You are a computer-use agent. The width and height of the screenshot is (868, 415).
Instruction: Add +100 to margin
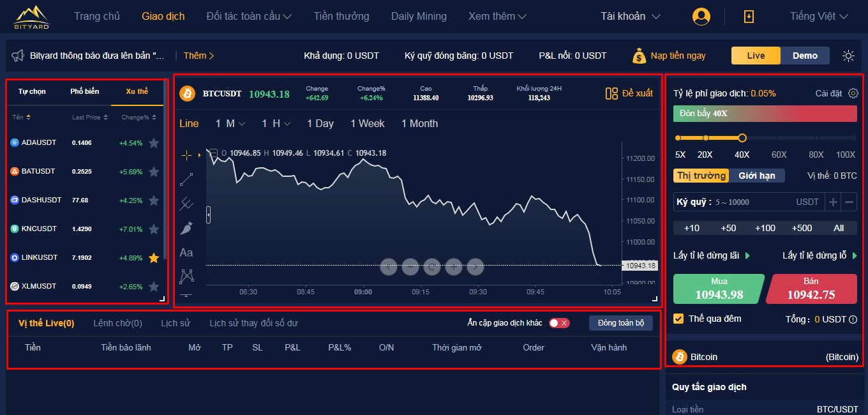pyautogui.click(x=765, y=228)
